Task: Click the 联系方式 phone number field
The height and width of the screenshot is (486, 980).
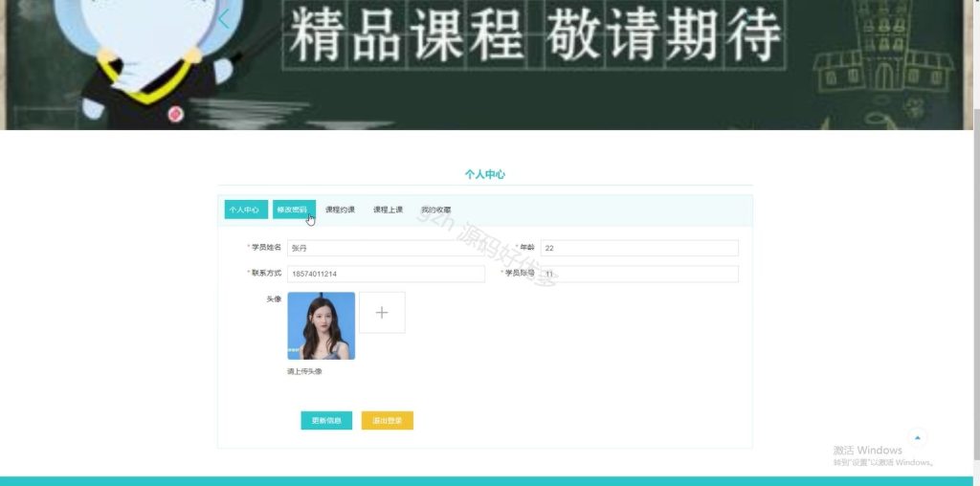Action: 386,274
